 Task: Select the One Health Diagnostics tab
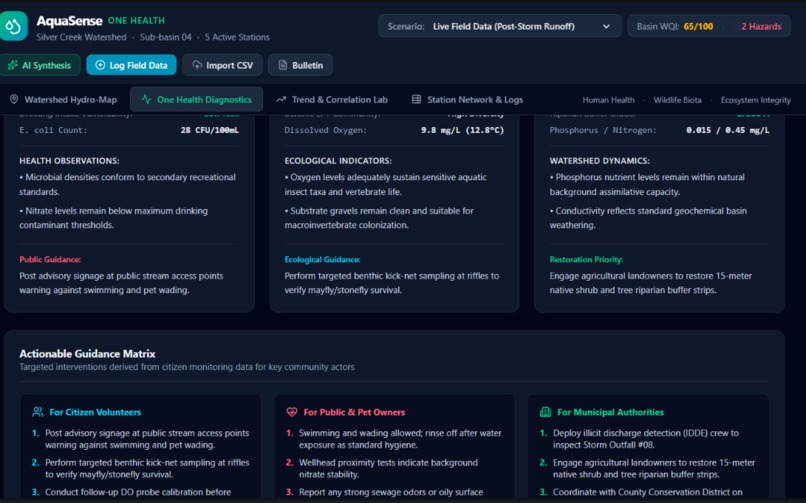point(196,100)
